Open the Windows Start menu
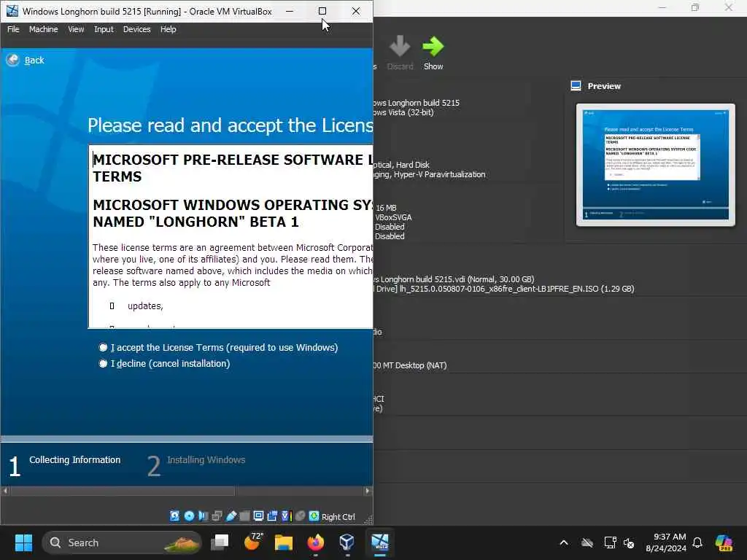Viewport: 747px width, 560px height. coord(23,542)
